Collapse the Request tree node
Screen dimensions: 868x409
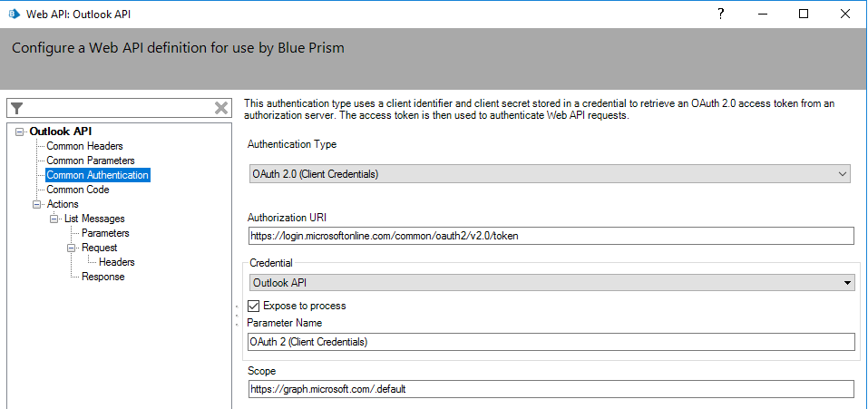[x=73, y=248]
